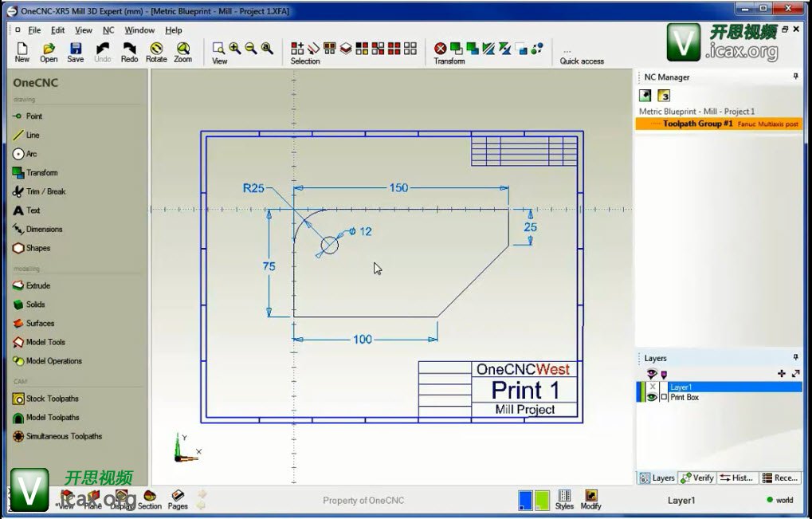Open the View menu
The image size is (812, 519).
(x=84, y=30)
